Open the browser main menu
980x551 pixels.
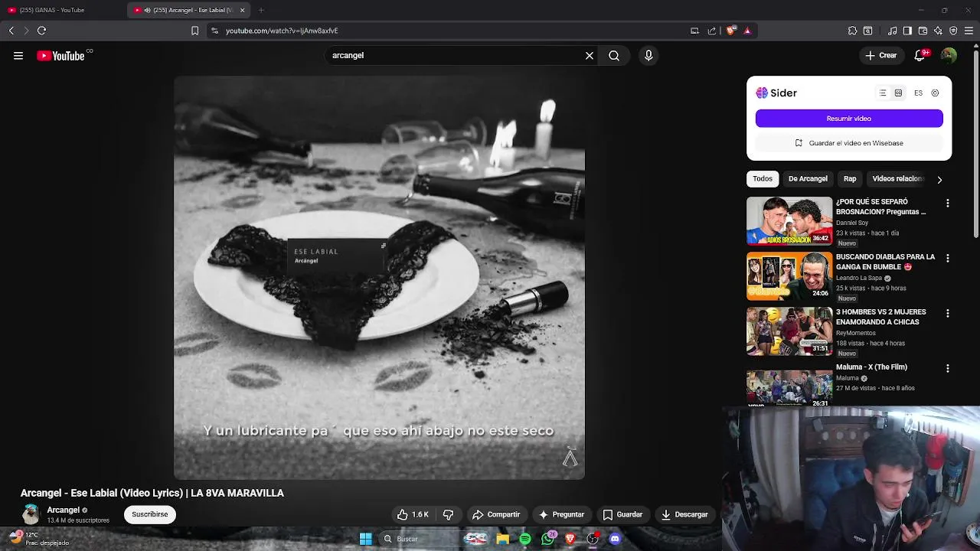969,31
